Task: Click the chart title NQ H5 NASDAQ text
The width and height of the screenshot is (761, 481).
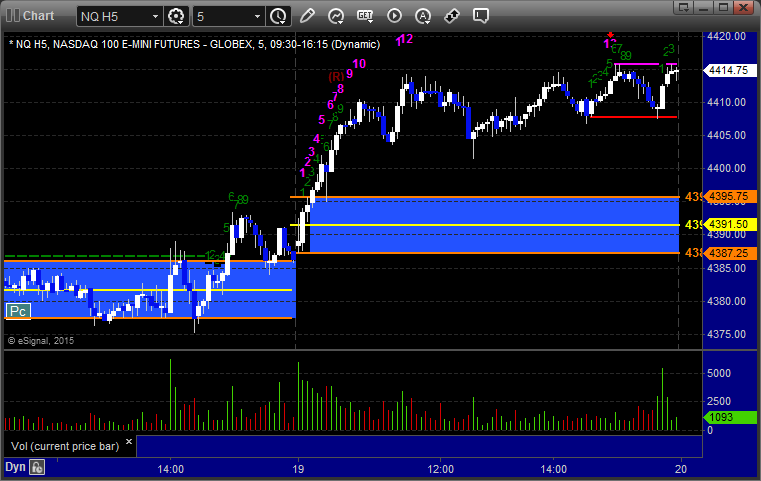Action: point(194,44)
